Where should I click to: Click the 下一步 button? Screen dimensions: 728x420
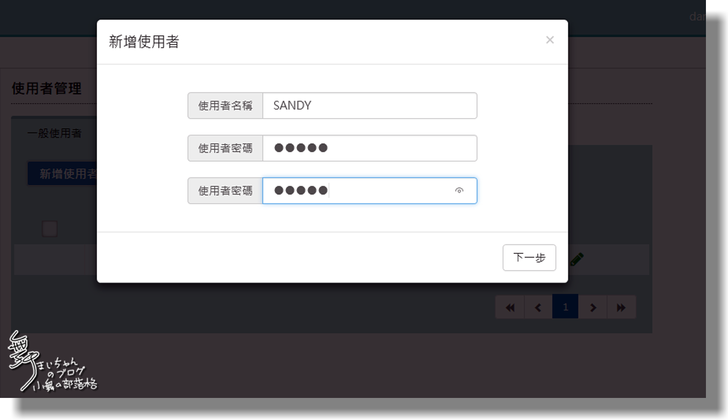(x=529, y=258)
